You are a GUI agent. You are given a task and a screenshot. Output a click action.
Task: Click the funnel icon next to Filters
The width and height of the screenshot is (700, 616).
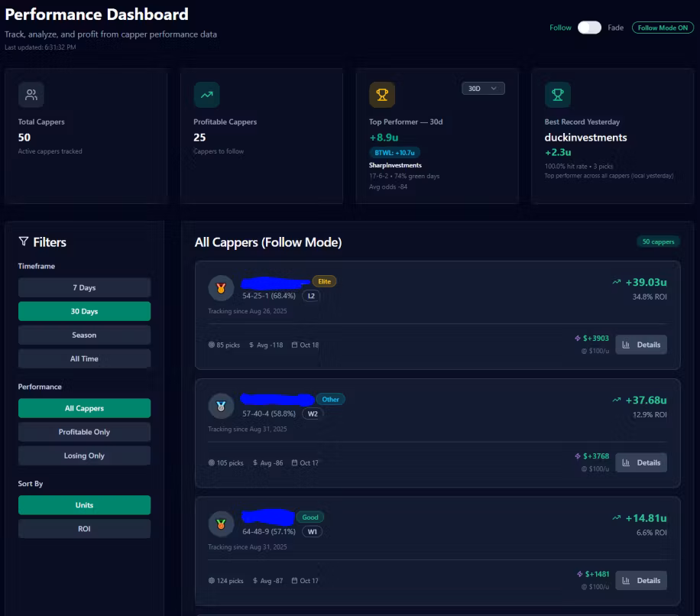pos(23,242)
